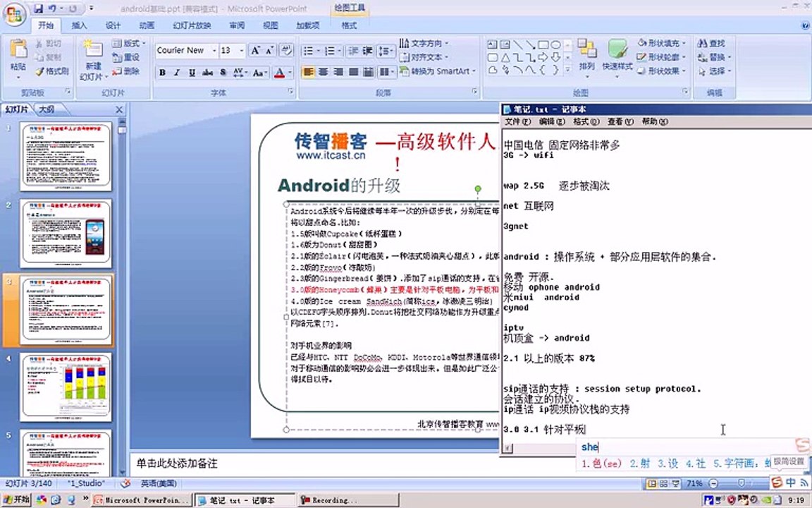Click the Format Painter (格式刷) brush

[51, 71]
